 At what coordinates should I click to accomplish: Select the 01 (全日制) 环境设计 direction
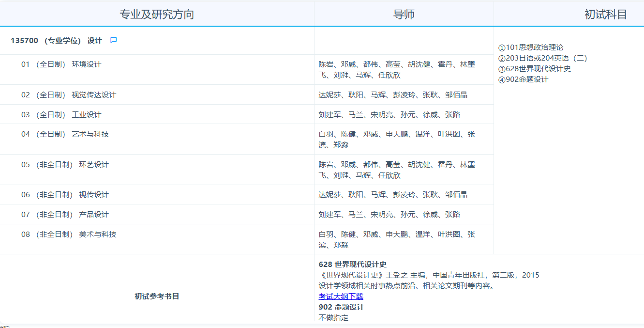click(x=61, y=64)
